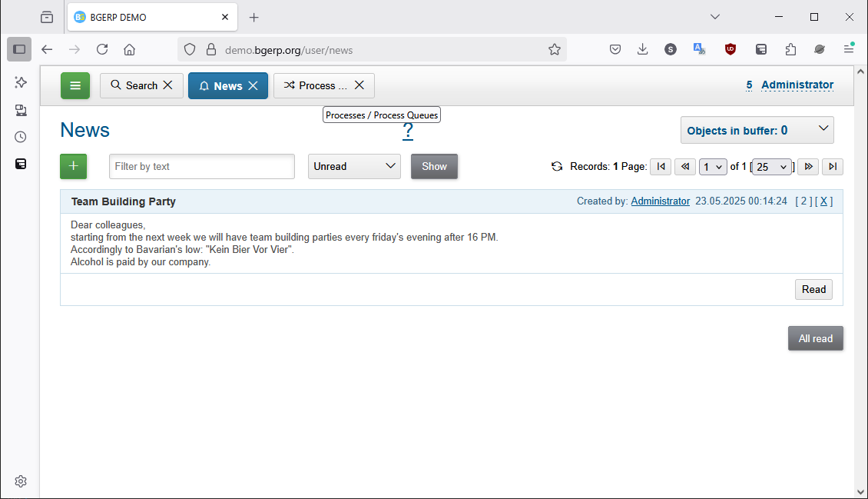Image resolution: width=868 pixels, height=499 pixels.
Task: Open the green hamburger main menu
Action: coord(75,85)
